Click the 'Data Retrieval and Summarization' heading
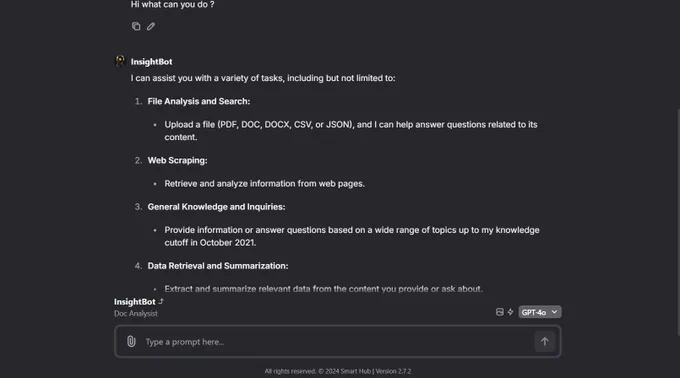 (x=218, y=266)
